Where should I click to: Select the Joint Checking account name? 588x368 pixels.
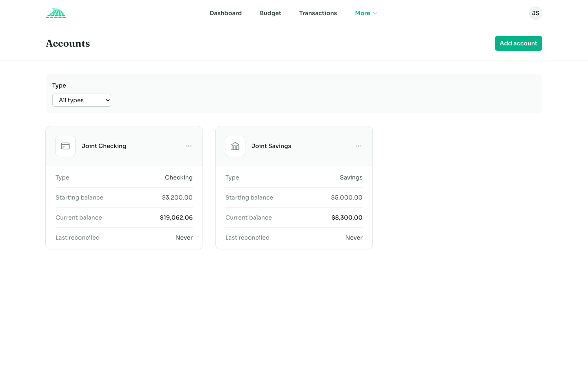pyautogui.click(x=104, y=146)
